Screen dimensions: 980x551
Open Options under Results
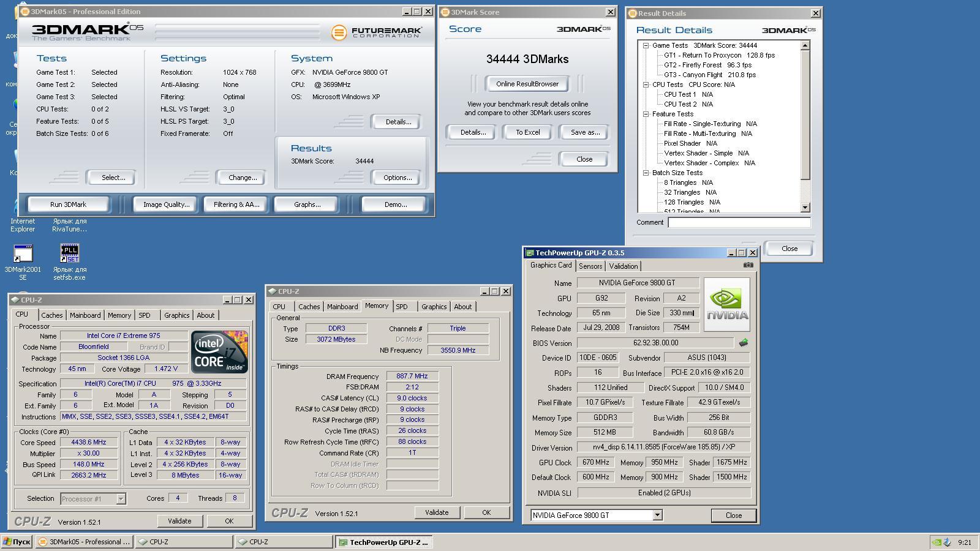tap(398, 178)
